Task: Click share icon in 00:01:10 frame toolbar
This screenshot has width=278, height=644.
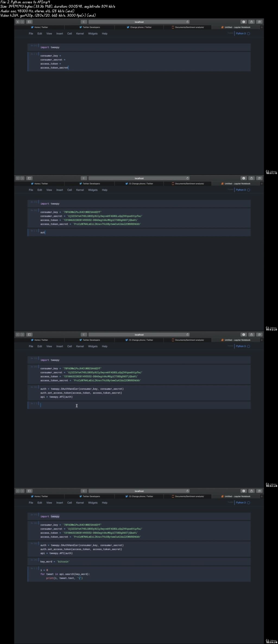Action: (251, 22)
